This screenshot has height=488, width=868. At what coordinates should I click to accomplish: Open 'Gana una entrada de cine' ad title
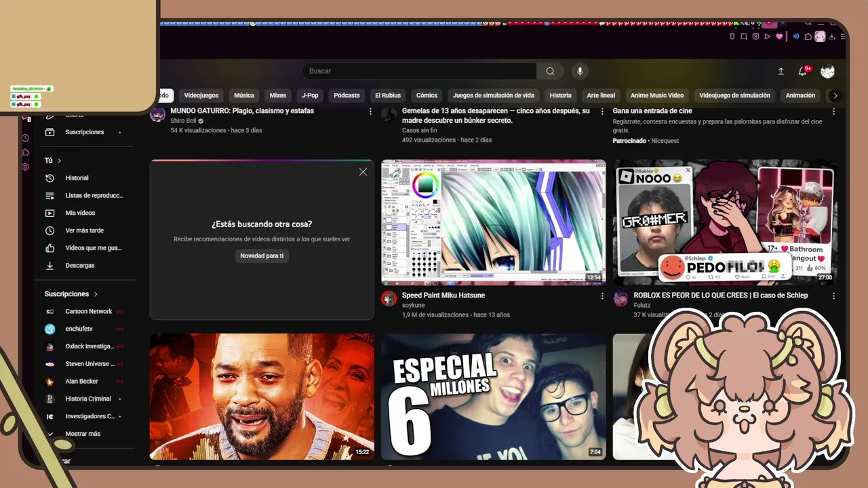652,111
